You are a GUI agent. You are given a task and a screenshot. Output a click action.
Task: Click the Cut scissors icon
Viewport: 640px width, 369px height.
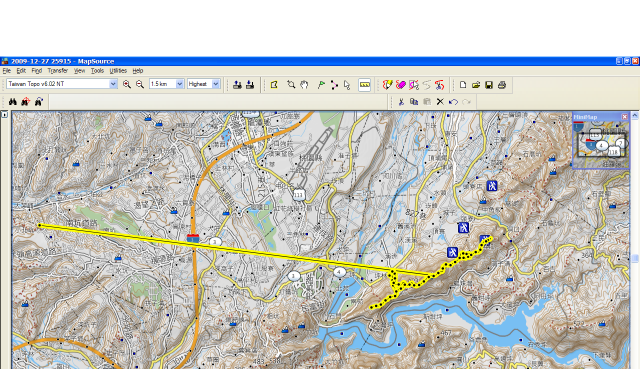click(401, 102)
